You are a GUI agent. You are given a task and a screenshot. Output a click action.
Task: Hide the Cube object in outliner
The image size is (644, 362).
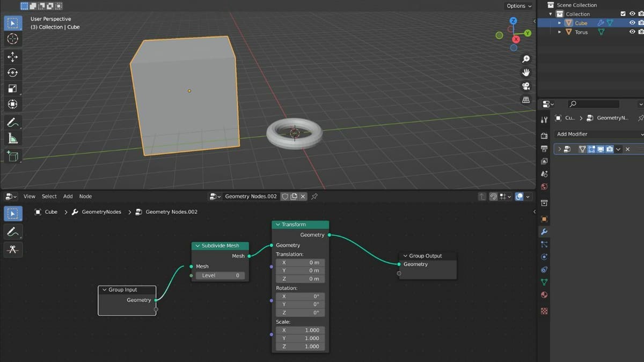632,23
